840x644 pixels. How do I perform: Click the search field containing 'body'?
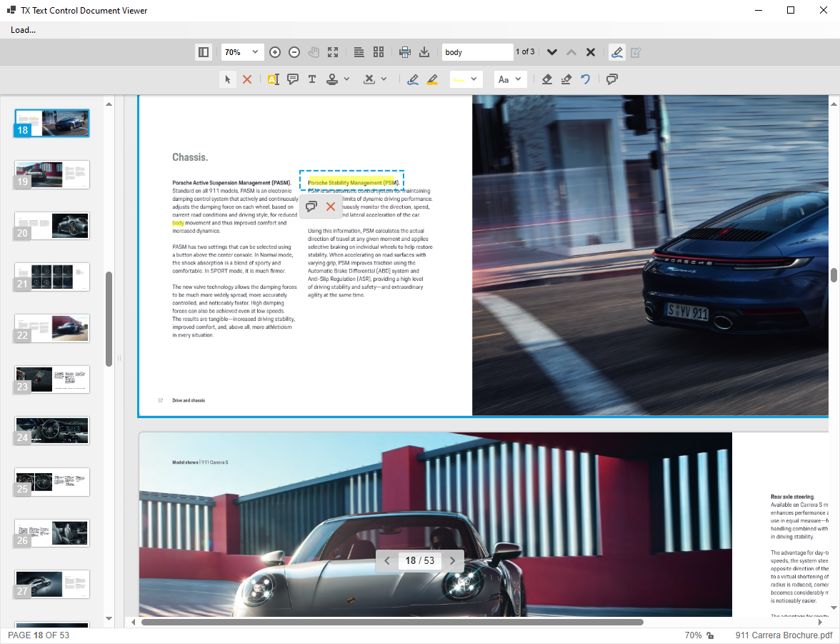[x=477, y=52]
